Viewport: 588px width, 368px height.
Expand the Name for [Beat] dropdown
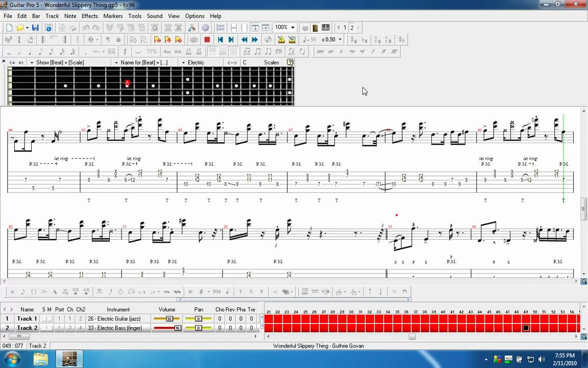click(x=116, y=63)
